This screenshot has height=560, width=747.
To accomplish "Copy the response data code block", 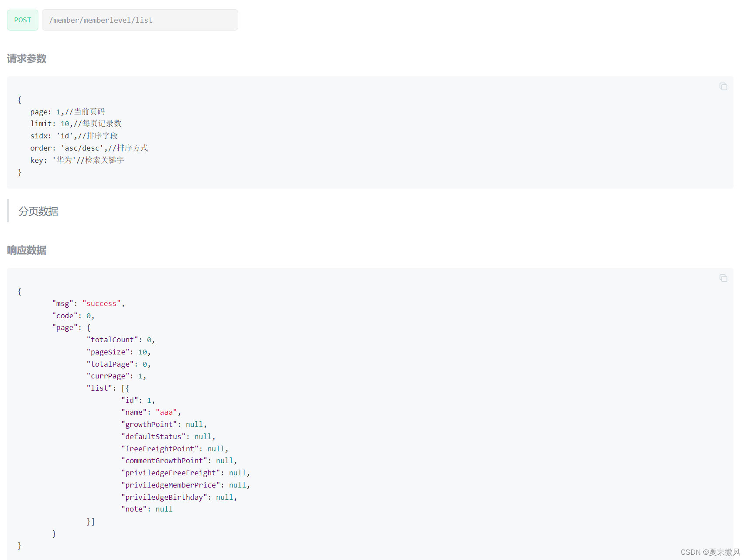I will (x=723, y=278).
